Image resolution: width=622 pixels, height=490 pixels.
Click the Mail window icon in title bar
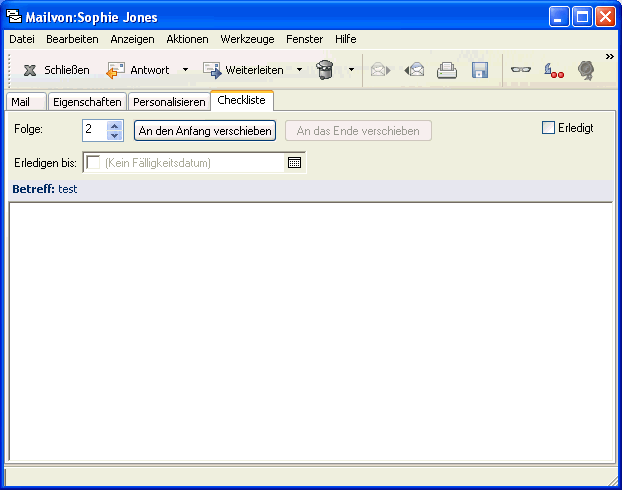tap(14, 17)
